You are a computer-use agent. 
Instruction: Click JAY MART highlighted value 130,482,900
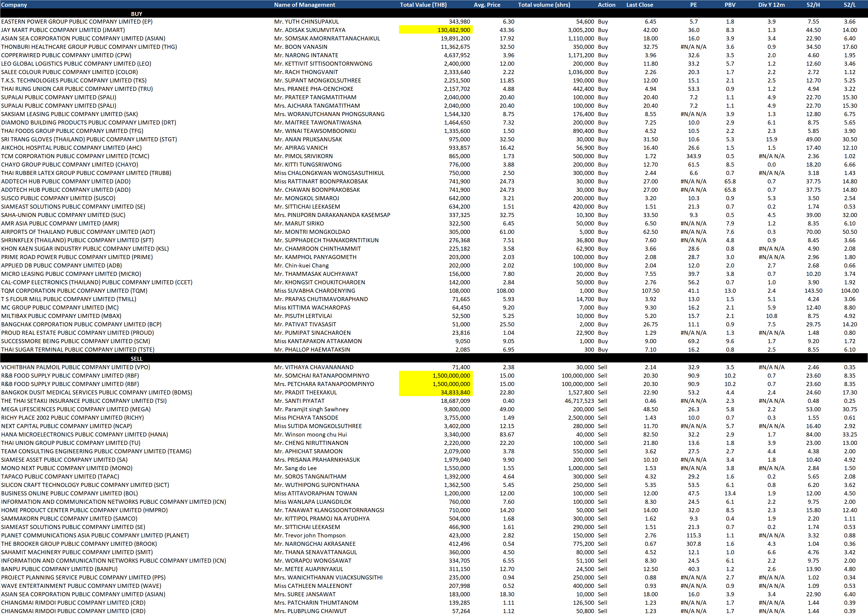click(453, 30)
